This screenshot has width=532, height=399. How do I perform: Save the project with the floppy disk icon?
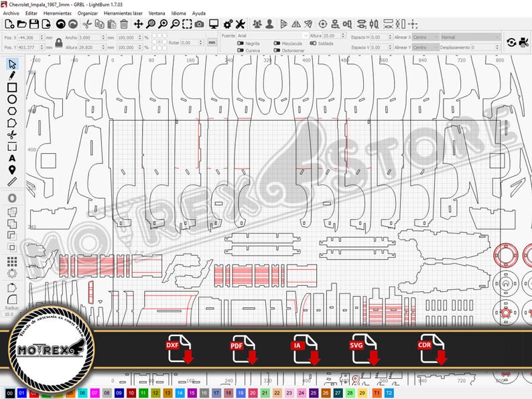pyautogui.click(x=34, y=24)
